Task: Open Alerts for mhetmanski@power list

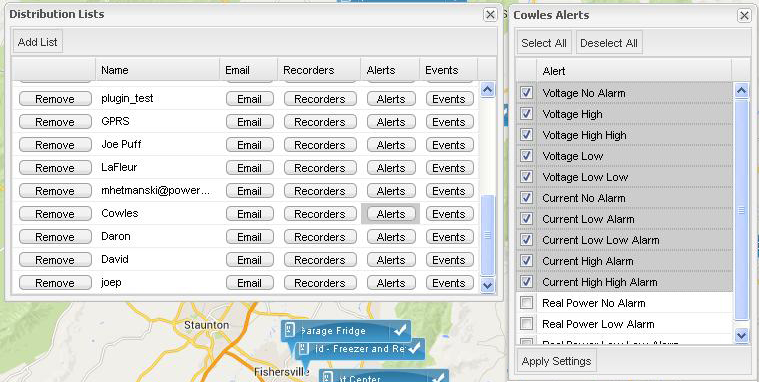Action: tap(391, 191)
